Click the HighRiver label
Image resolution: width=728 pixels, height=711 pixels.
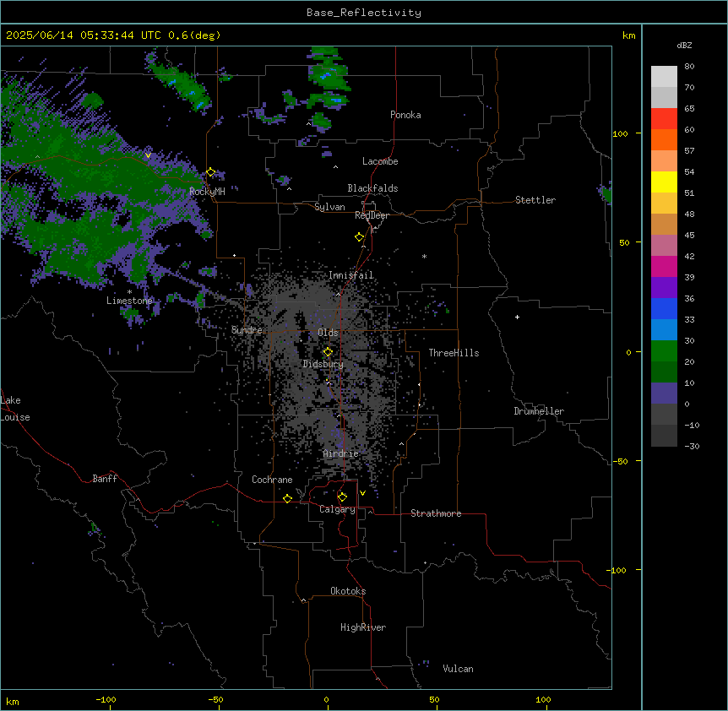point(363,627)
